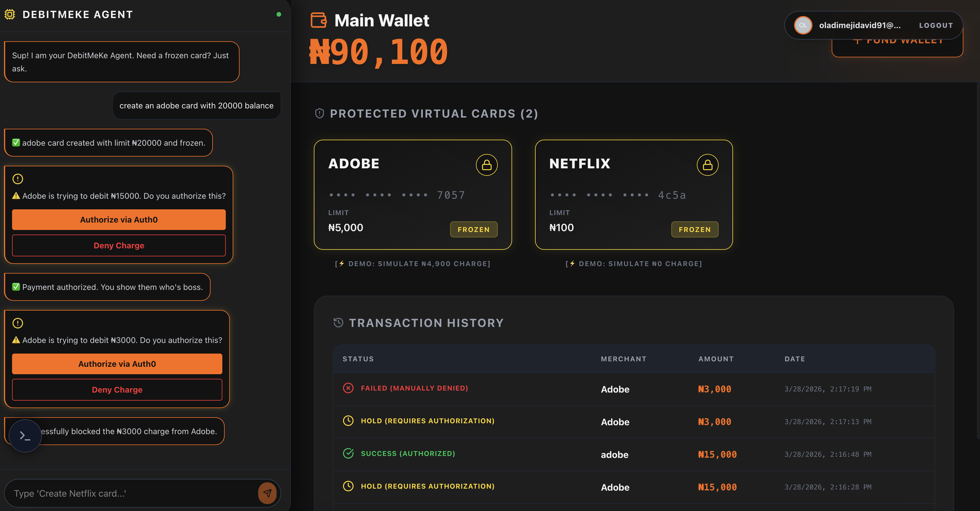This screenshot has width=980, height=511.
Task: Toggle the lock on the Adobe card
Action: point(487,165)
